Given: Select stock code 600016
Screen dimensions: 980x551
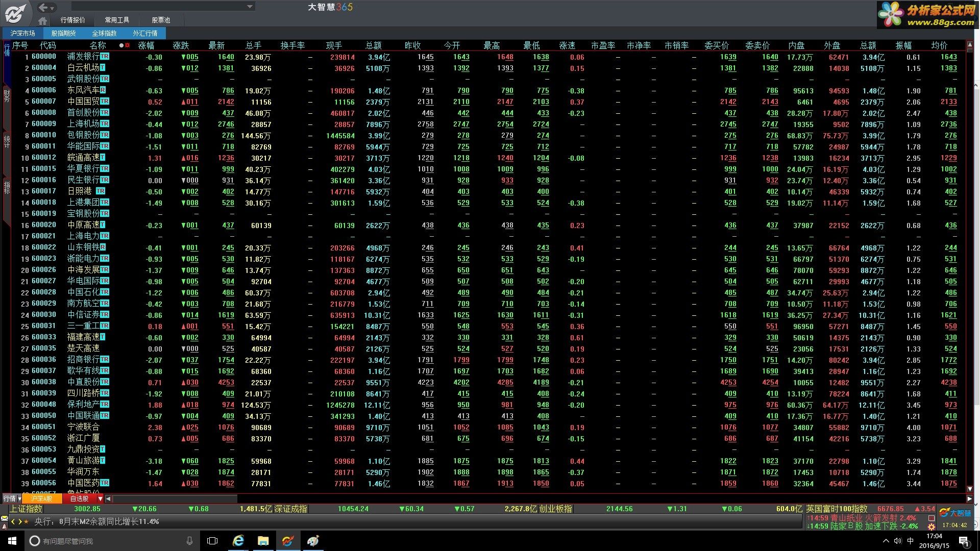Looking at the screenshot, I should coord(44,180).
